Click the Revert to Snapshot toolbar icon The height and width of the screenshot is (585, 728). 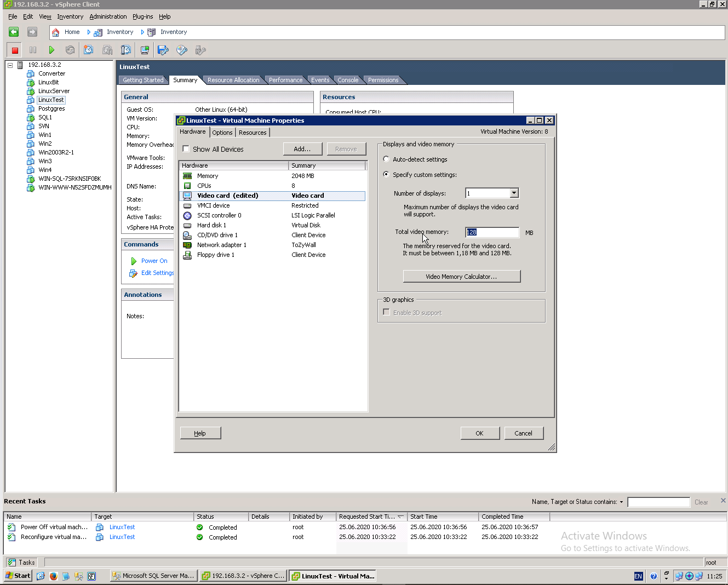point(107,50)
